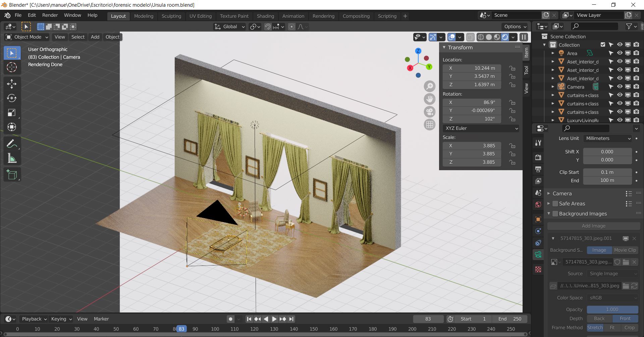Viewport: 644px width, 337px height.
Task: Select the Measure tool
Action: tap(12, 158)
